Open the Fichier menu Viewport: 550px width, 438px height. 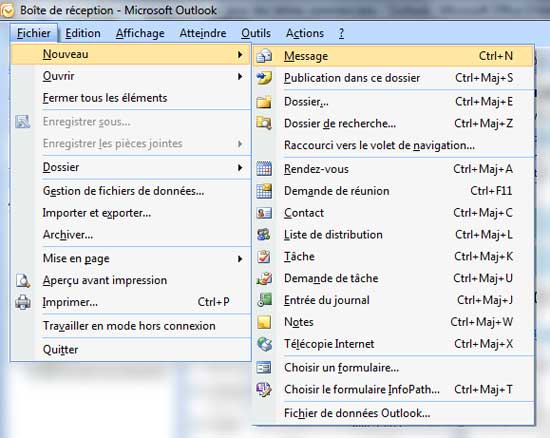[34, 33]
